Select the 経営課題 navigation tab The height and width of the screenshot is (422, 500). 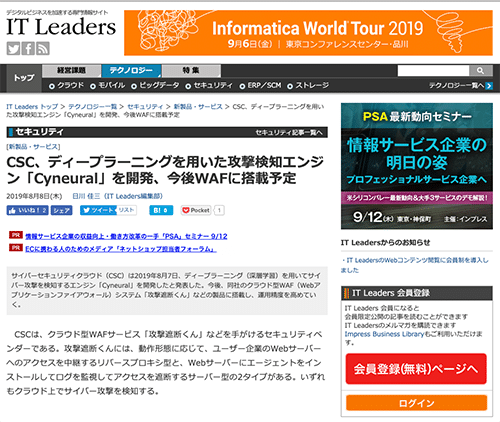coord(71,71)
